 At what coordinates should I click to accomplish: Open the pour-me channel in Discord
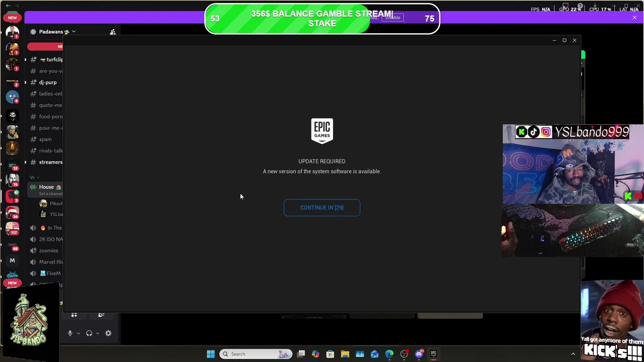point(46,128)
